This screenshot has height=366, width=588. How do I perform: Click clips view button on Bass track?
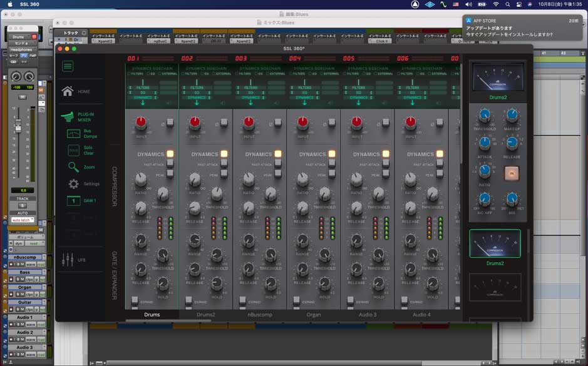(x=29, y=279)
